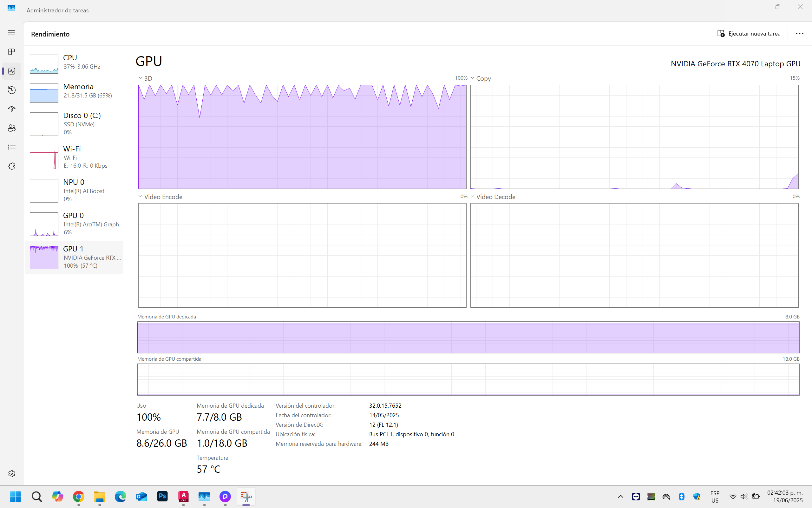
Task: Click the driver version 32.0.15.7652
Action: [x=385, y=405]
